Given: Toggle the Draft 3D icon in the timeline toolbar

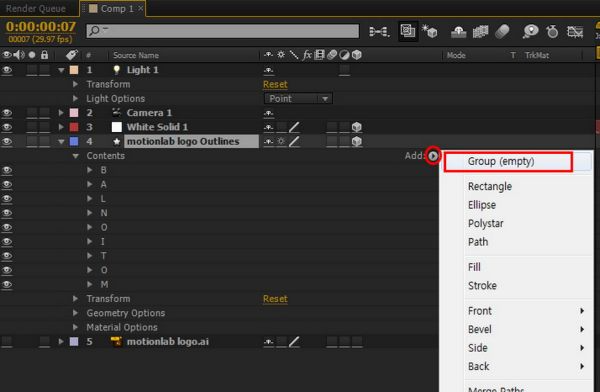Looking at the screenshot, I should coord(408,31).
